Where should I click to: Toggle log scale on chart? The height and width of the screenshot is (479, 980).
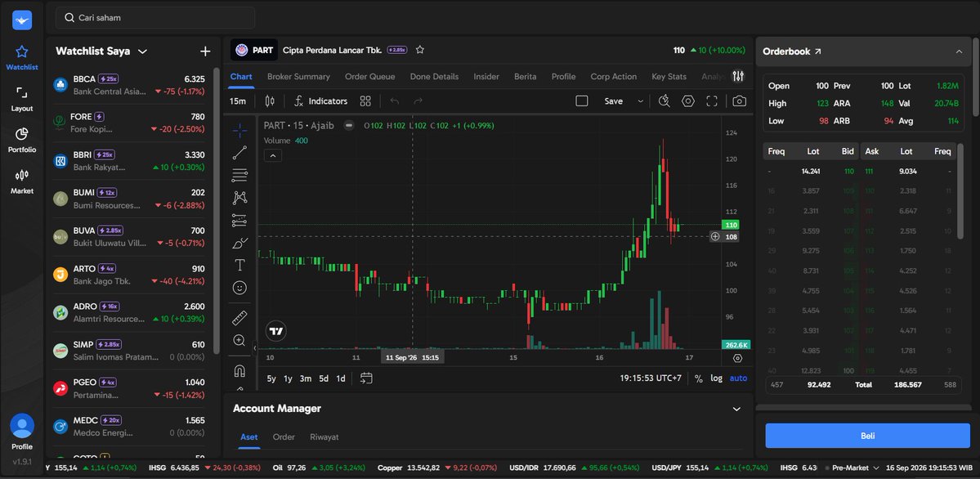(716, 378)
